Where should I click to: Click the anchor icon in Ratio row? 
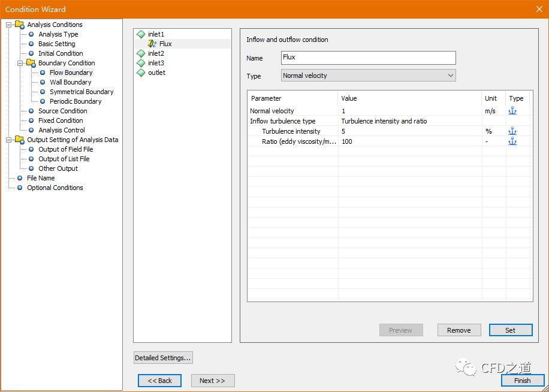coord(512,141)
